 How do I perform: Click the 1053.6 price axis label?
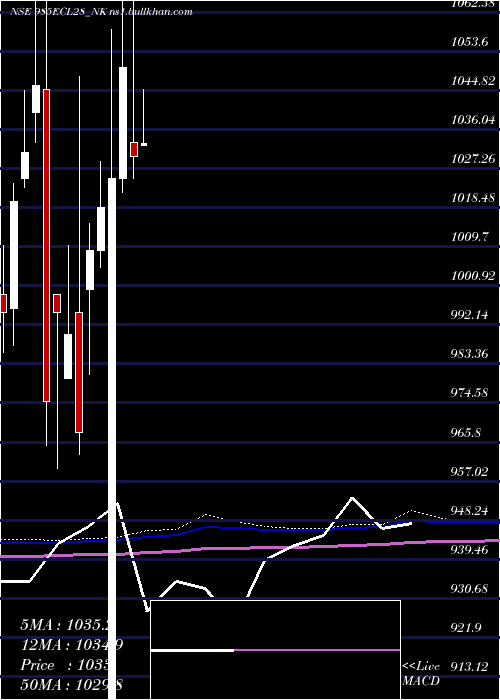[472, 42]
